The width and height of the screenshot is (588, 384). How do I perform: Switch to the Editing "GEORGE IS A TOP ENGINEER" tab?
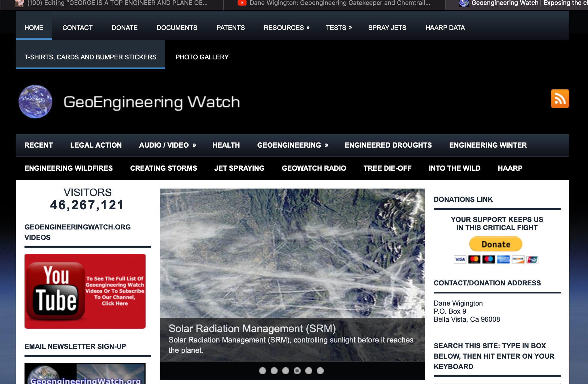click(112, 3)
